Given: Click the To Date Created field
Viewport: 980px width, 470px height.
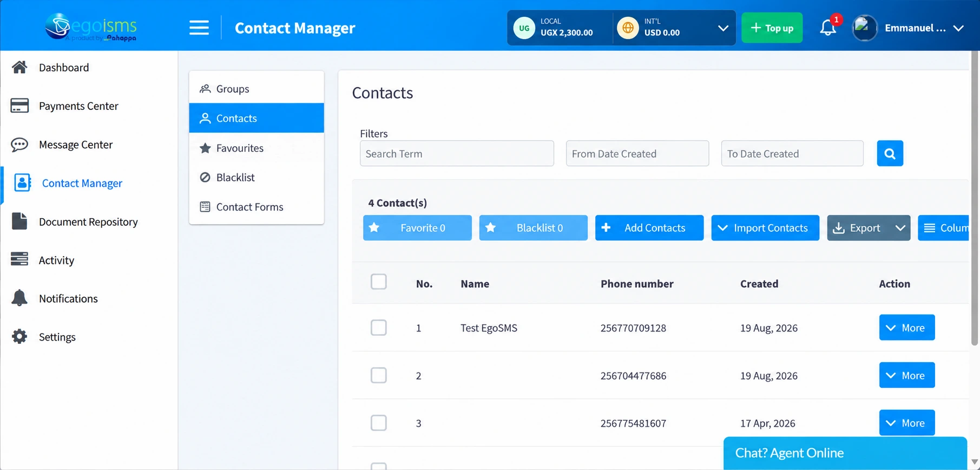Looking at the screenshot, I should point(792,153).
